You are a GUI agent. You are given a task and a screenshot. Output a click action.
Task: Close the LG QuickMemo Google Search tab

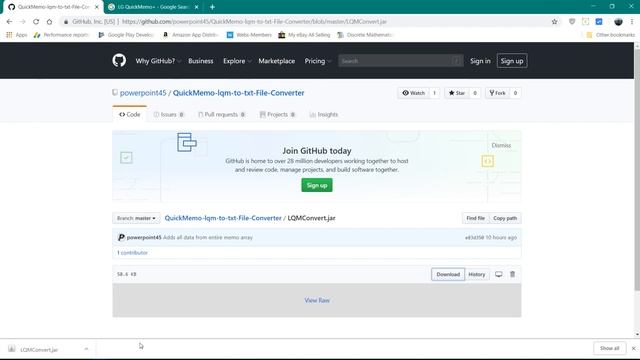point(196,7)
